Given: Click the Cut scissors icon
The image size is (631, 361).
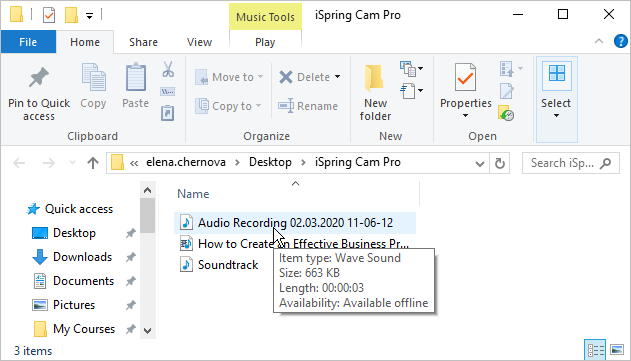Looking at the screenshot, I should click(x=168, y=69).
